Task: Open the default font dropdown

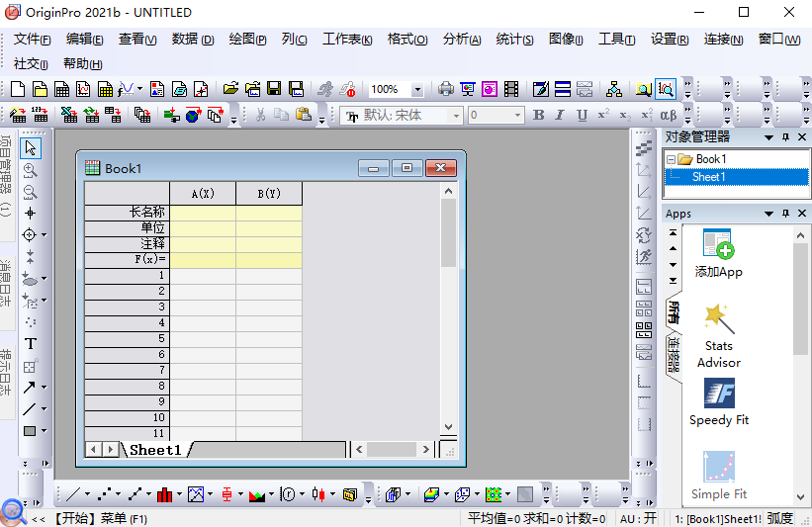Action: pos(456,116)
